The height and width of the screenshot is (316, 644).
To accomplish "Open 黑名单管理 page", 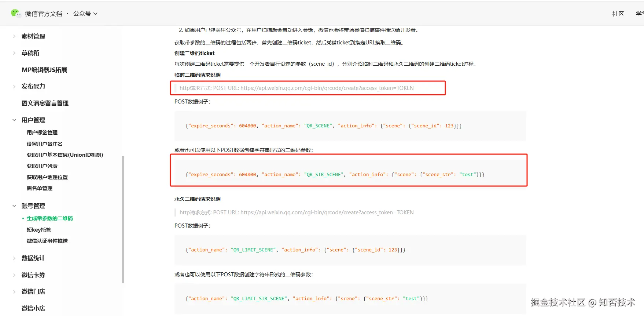I will [40, 188].
